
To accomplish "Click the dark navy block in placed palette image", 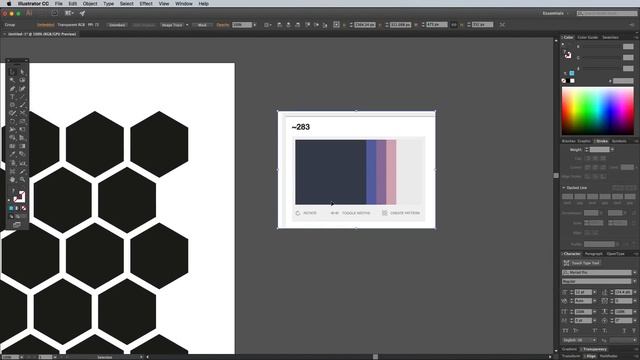I will pos(331,172).
